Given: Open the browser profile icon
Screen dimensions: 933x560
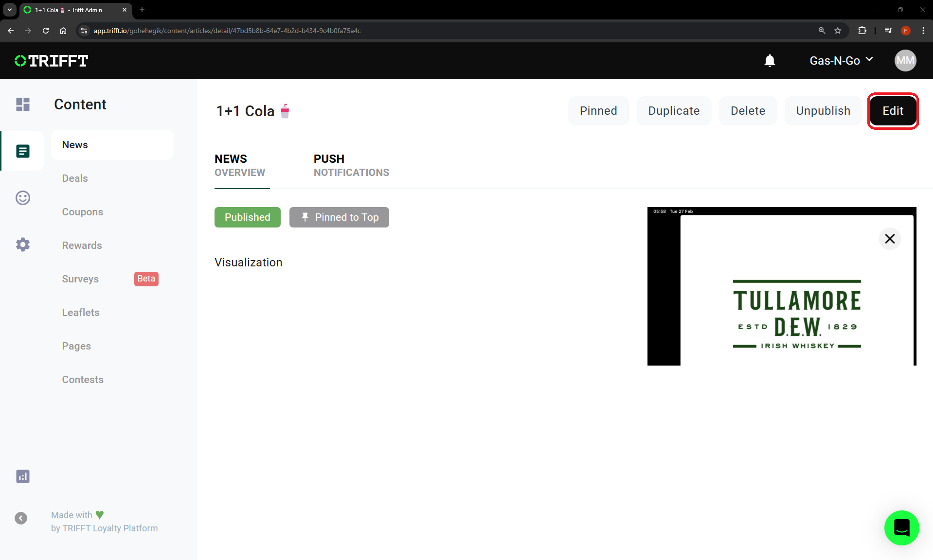Looking at the screenshot, I should point(906,31).
